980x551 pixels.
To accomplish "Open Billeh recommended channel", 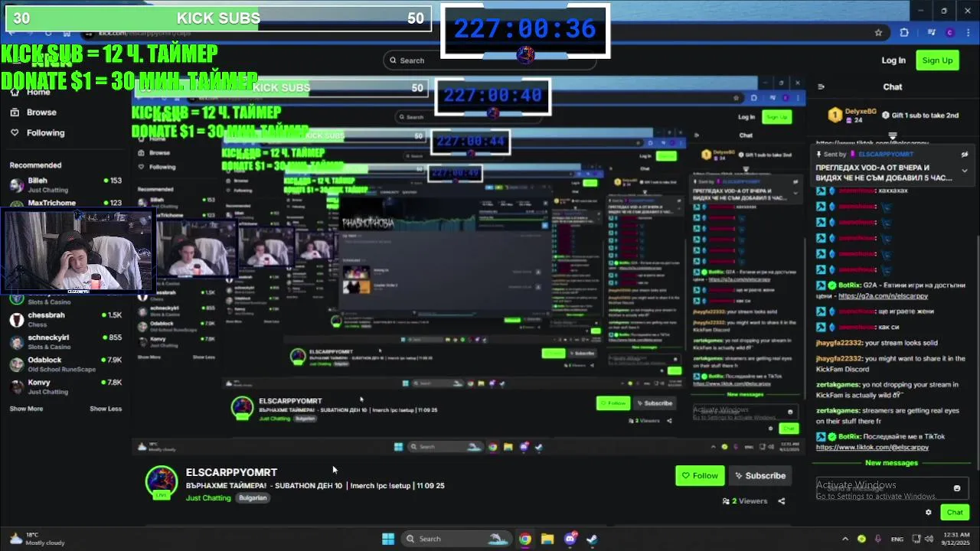I will [66, 185].
